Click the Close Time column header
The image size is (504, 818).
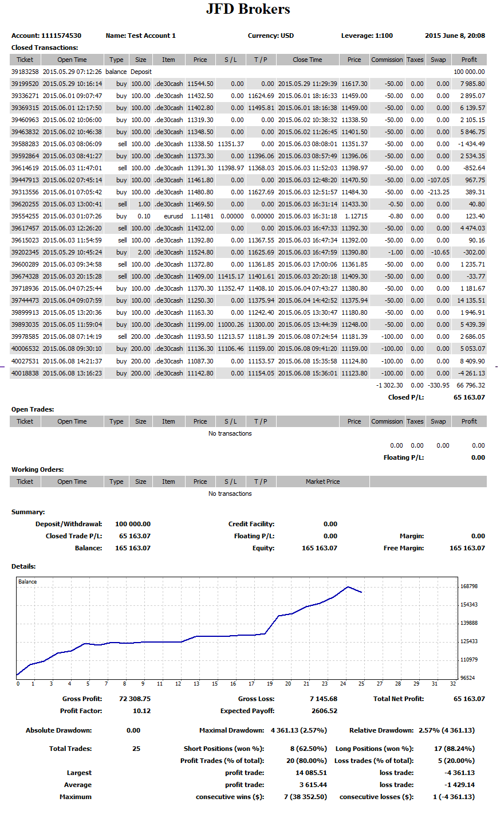click(x=308, y=60)
